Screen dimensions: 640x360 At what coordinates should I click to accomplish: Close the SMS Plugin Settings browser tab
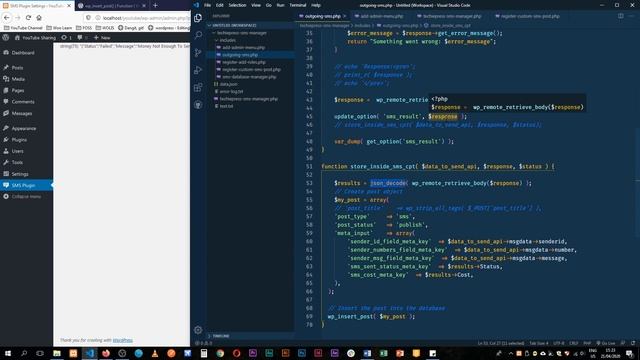tap(69, 6)
